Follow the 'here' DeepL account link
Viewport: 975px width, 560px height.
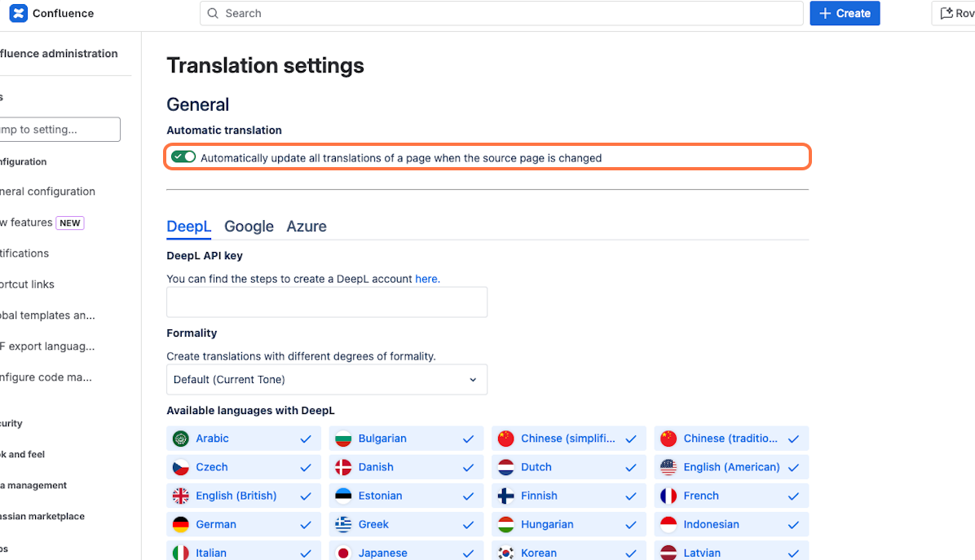coord(426,279)
